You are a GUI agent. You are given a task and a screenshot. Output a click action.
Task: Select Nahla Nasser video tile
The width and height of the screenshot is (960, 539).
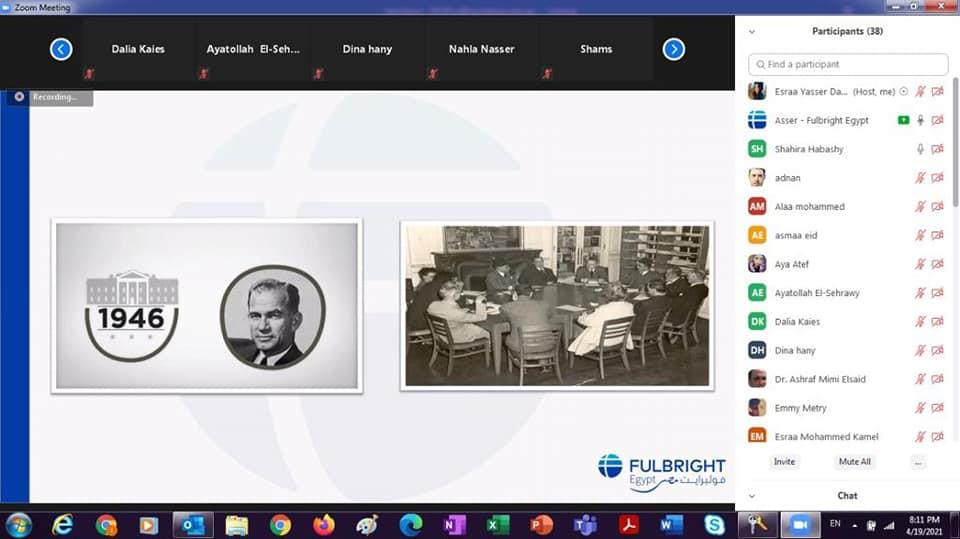pyautogui.click(x=481, y=49)
